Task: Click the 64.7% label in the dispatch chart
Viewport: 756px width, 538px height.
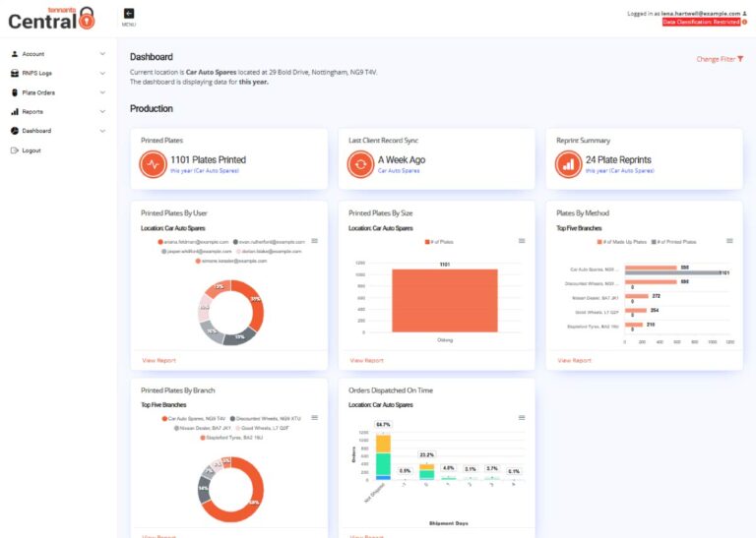Action: [x=383, y=424]
